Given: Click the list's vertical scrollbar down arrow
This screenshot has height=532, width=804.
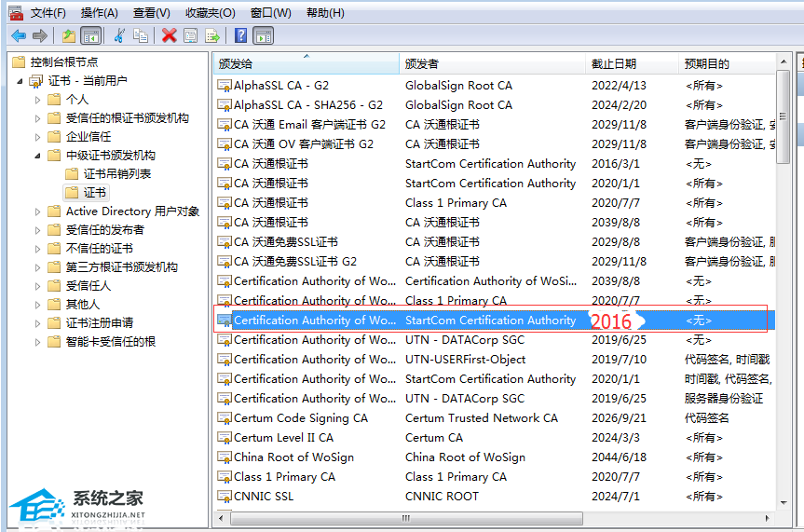Looking at the screenshot, I should [783, 503].
